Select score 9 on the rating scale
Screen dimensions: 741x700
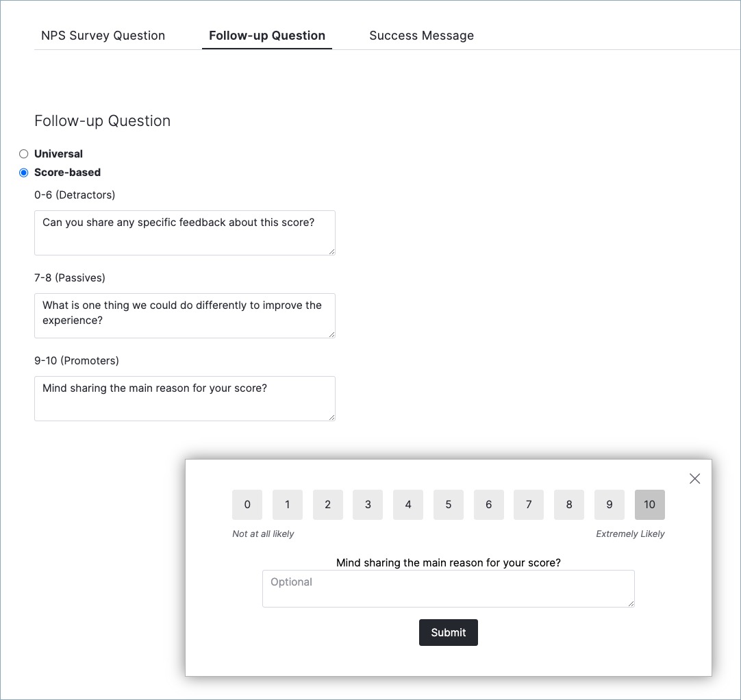point(610,505)
